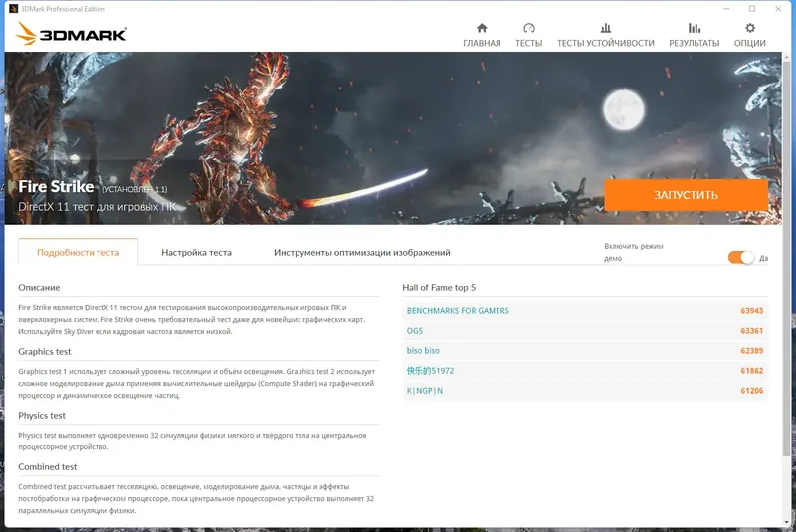The image size is (796, 532).
Task: Open BENCHMARKS FOR GAMERS result
Action: [458, 311]
